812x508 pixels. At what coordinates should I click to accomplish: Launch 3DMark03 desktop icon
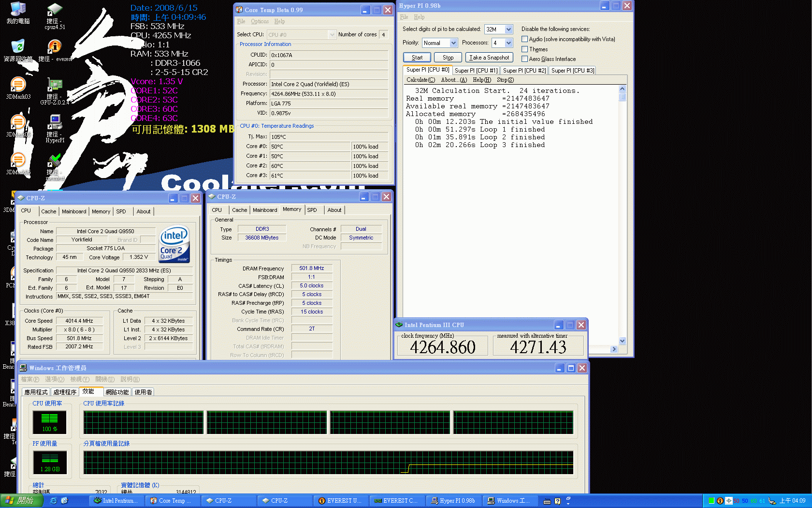[18, 88]
